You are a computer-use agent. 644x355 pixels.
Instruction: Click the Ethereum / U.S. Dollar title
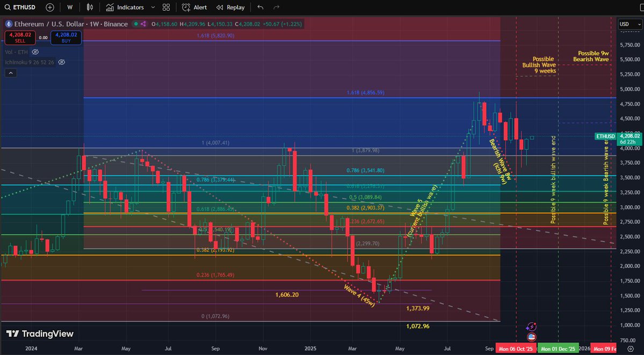[48, 24]
